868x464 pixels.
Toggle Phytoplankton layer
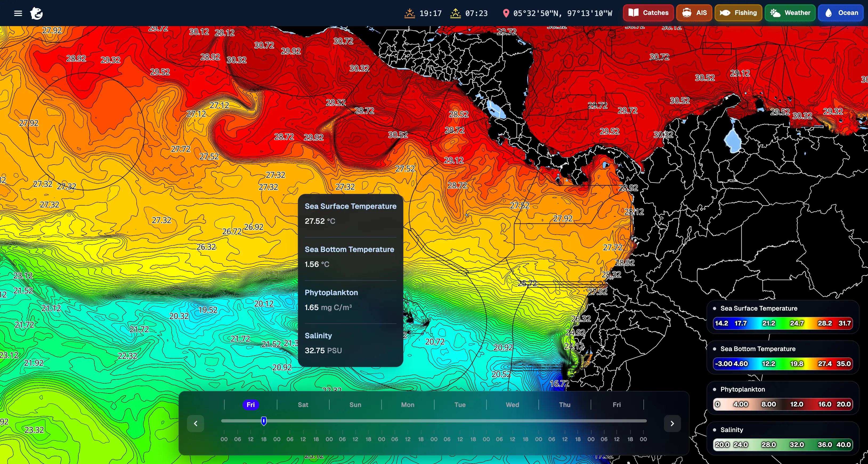(742, 389)
